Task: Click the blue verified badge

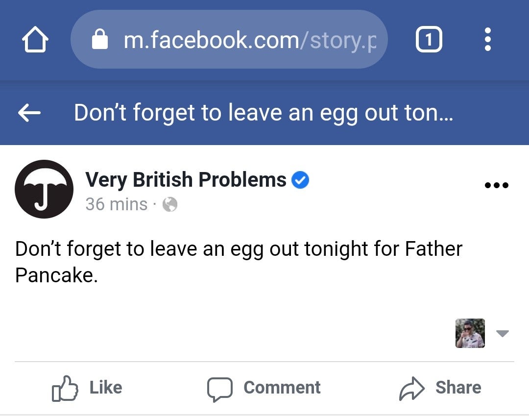Action: (x=300, y=180)
